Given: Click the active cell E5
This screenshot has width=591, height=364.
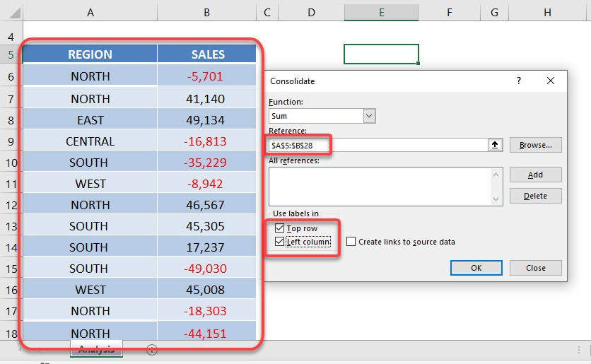Looking at the screenshot, I should coord(381,54).
